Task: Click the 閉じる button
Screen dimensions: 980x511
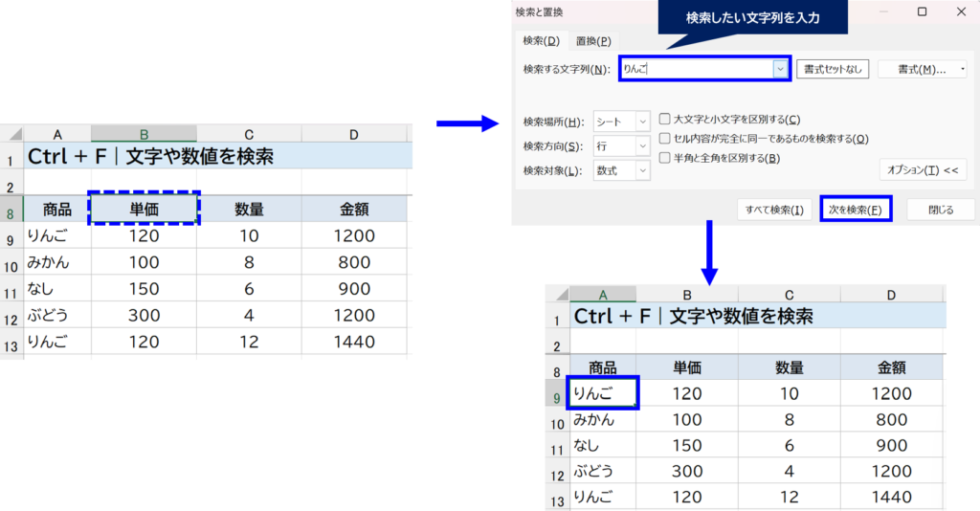Action: click(940, 210)
